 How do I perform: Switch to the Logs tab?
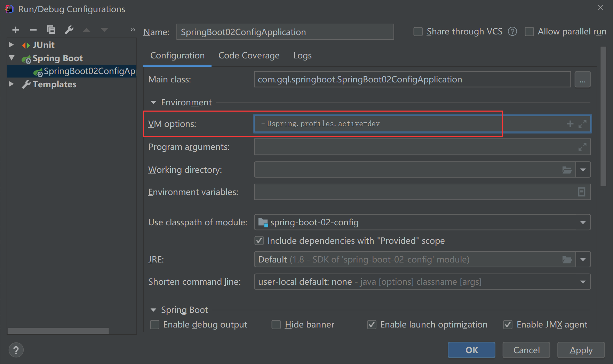coord(302,56)
